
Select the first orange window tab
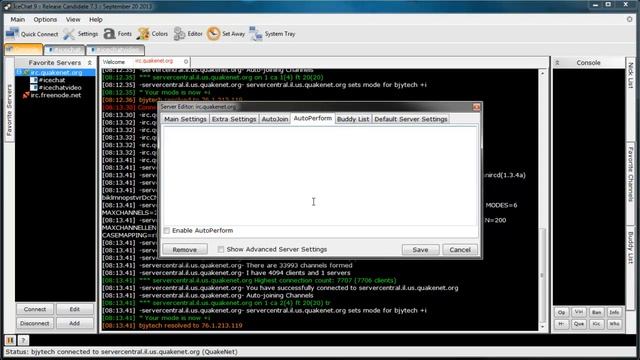click(x=23, y=49)
